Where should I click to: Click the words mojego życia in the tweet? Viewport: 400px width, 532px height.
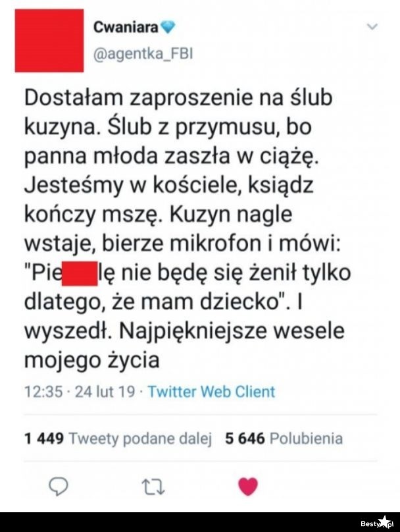92,360
